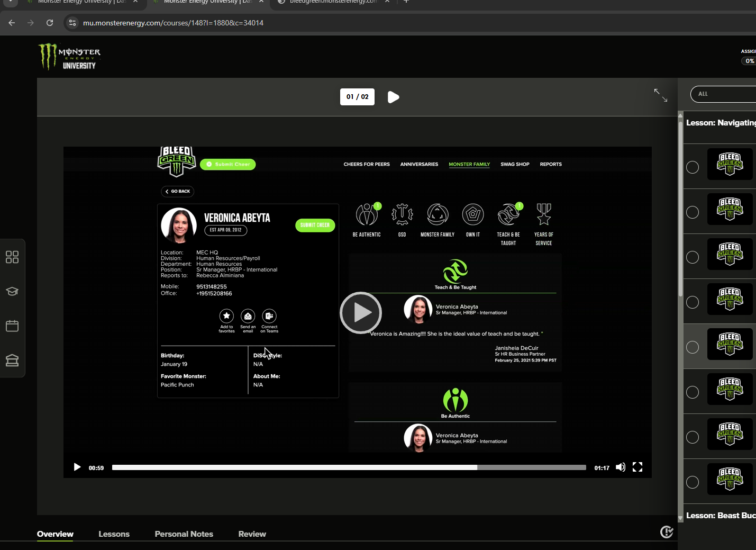Click Submit Cheer button on Veronica's profile
756x550 pixels.
[315, 226]
